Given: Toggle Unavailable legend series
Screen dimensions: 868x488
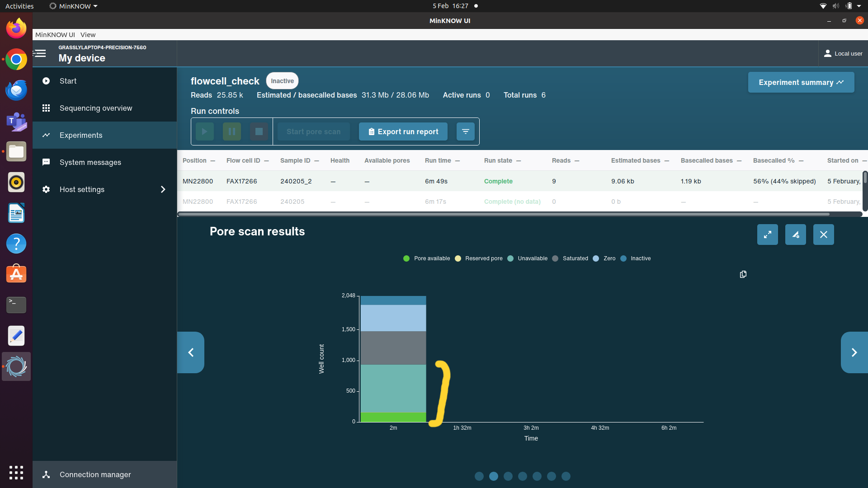Looking at the screenshot, I should [x=527, y=258].
